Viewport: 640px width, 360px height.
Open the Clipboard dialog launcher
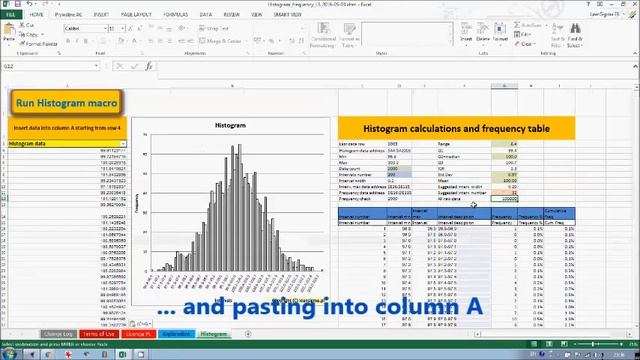pyautogui.click(x=59, y=53)
